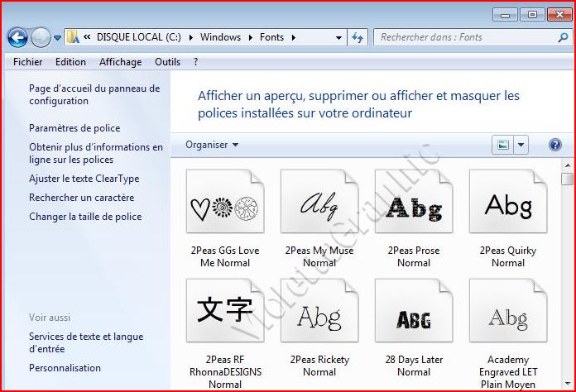Change view using the view mode button
576x392 pixels.
[x=502, y=145]
